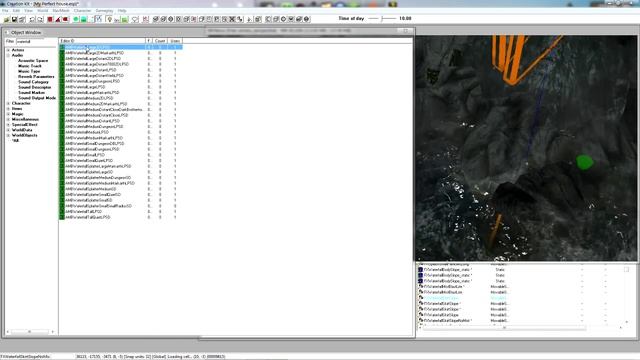This screenshot has width=640, height=360.
Task: Click the Save plugin disk icon
Action: click(x=14, y=19)
